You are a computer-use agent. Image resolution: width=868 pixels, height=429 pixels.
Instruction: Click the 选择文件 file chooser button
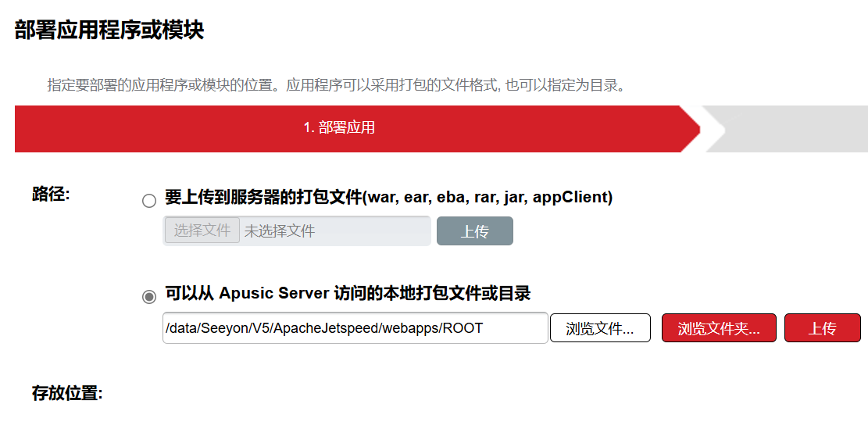pyautogui.click(x=202, y=231)
